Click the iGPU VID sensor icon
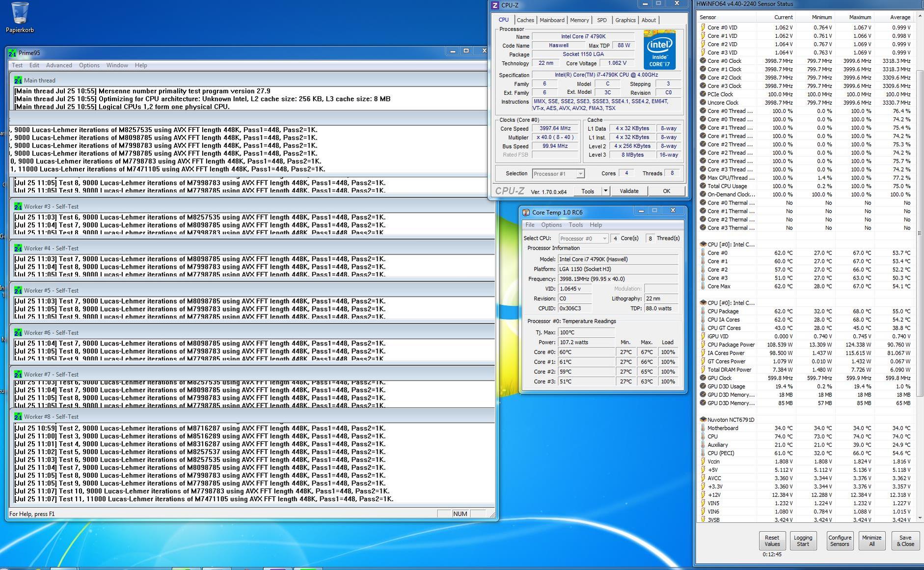This screenshot has height=570, width=924. click(703, 336)
